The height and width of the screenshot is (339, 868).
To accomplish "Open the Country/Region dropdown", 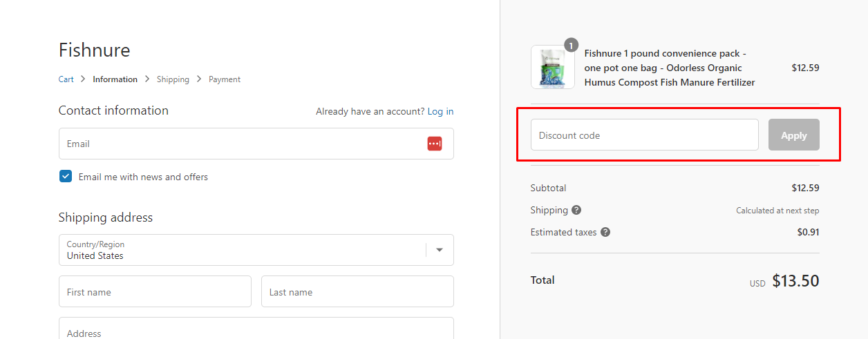I will [256, 250].
